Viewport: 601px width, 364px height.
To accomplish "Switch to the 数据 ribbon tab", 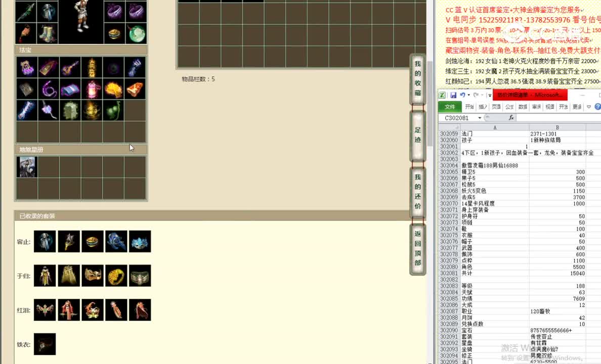I will point(523,107).
